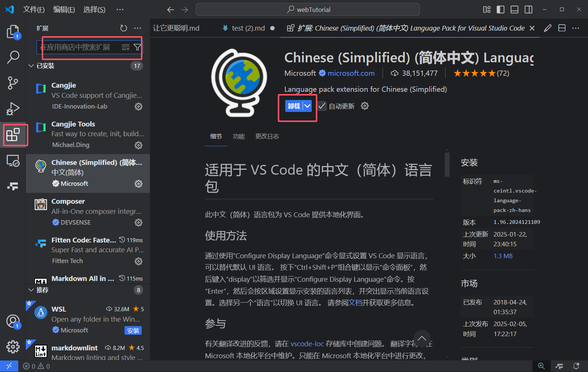Toggle primary side bar layout icon
The height and width of the screenshot is (372, 588).
coord(501,10)
